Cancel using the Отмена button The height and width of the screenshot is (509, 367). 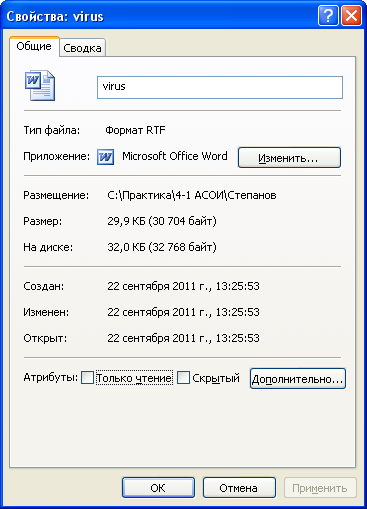pyautogui.click(x=239, y=488)
